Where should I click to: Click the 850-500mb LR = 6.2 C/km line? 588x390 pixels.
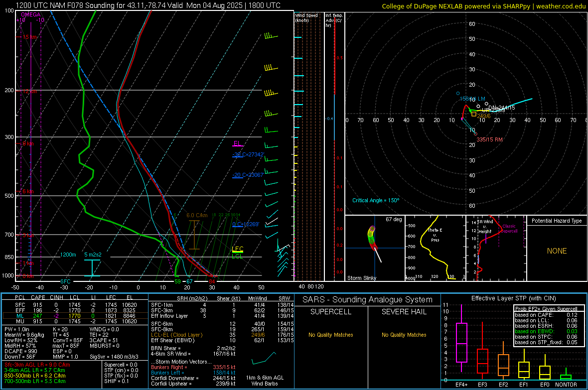[x=35, y=376]
